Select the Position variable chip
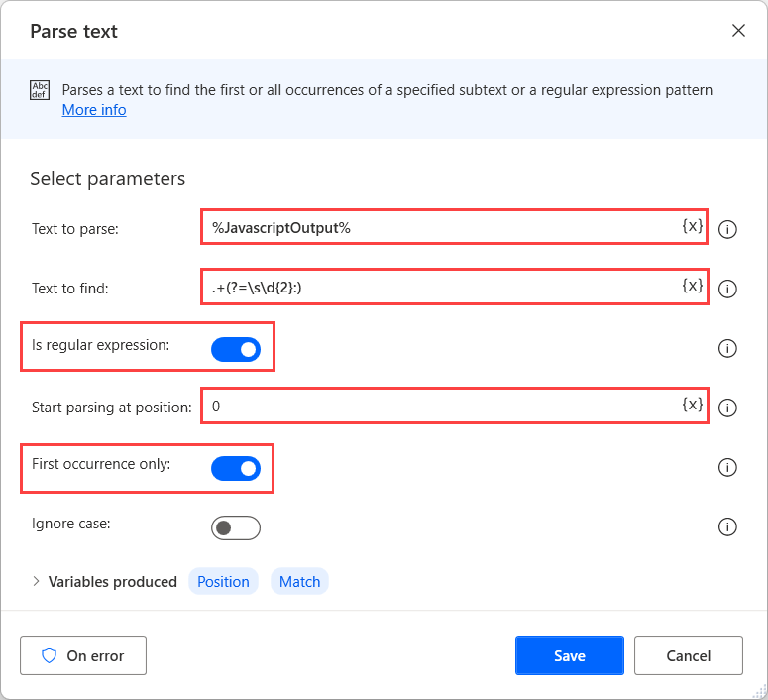Viewport: 768px width, 700px height. pos(223,582)
